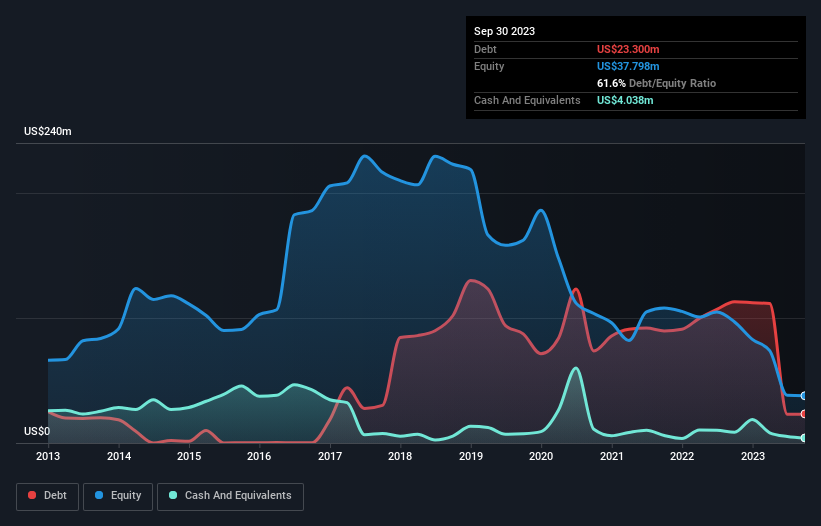
Task: Click the 2019 x-axis label
Action: (x=471, y=456)
